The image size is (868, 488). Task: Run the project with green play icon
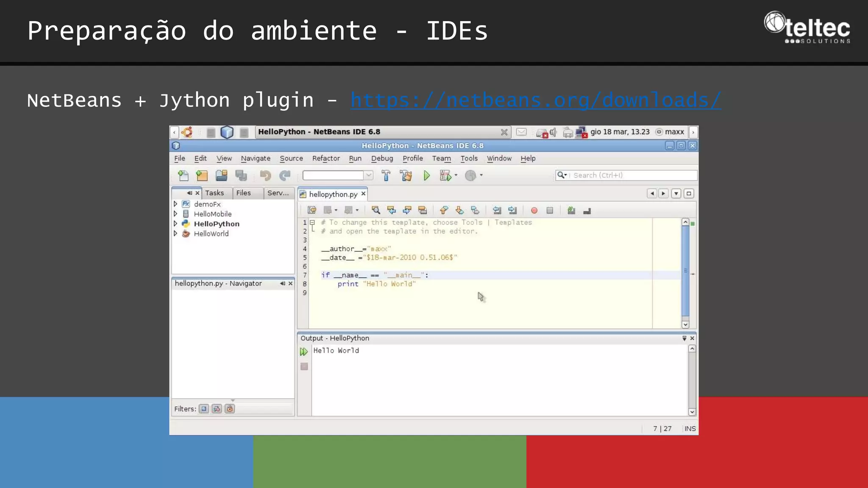tap(426, 175)
